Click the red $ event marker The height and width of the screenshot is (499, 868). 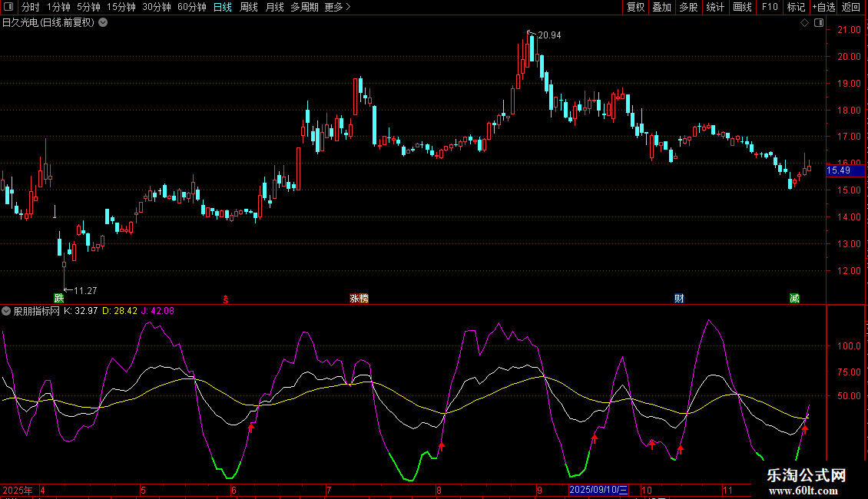(x=225, y=298)
